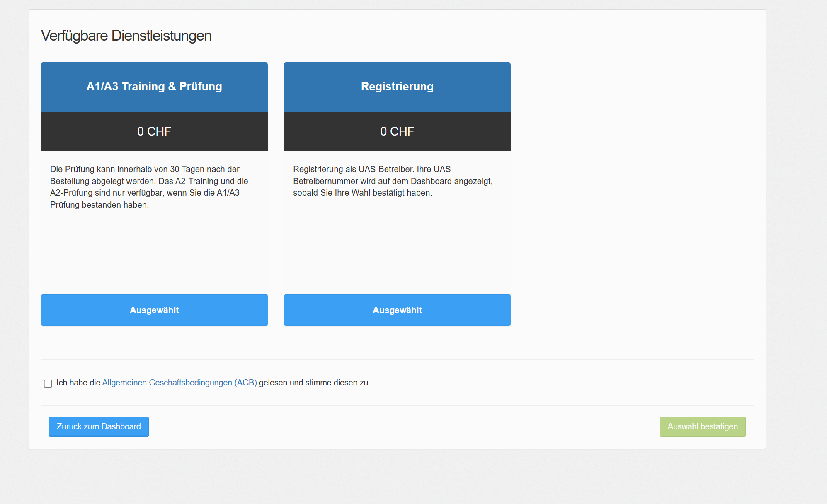Toggle Ausgewählt under the Registrierung card
Screen dimensions: 827x504
pos(397,310)
